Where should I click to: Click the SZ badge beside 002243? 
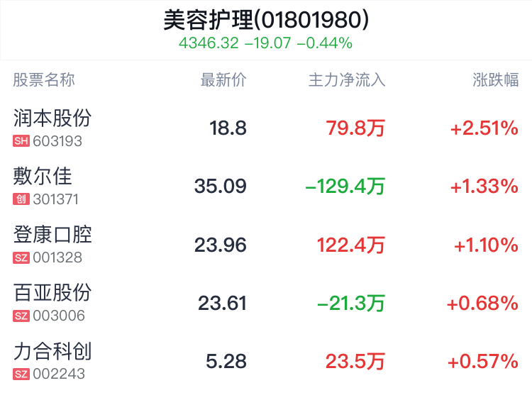click(21, 374)
